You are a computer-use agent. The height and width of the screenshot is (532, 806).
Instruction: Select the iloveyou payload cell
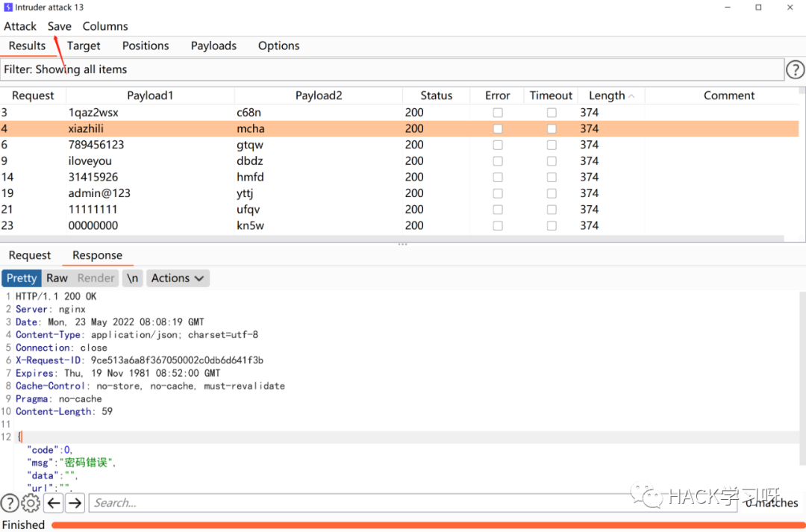point(150,161)
